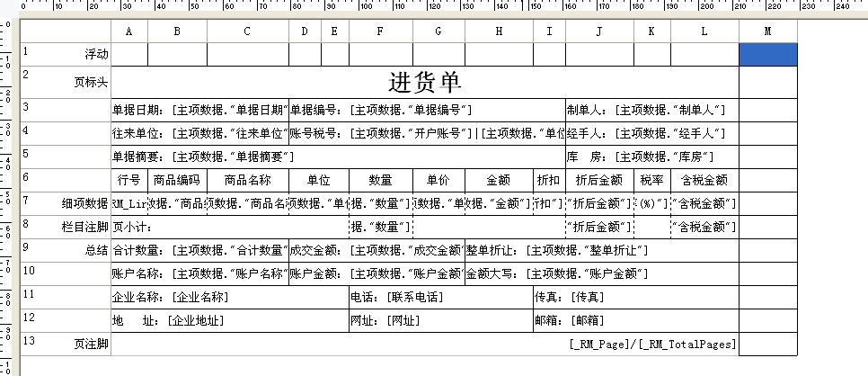Click the 数量 column title cell in row 6
Viewport: 868px width, 376px height.
381,180
